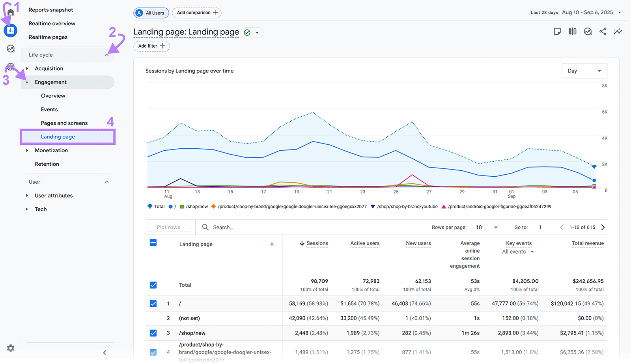631x364 pixels.
Task: Collapse the Life cycle section chevron
Action: (x=106, y=54)
